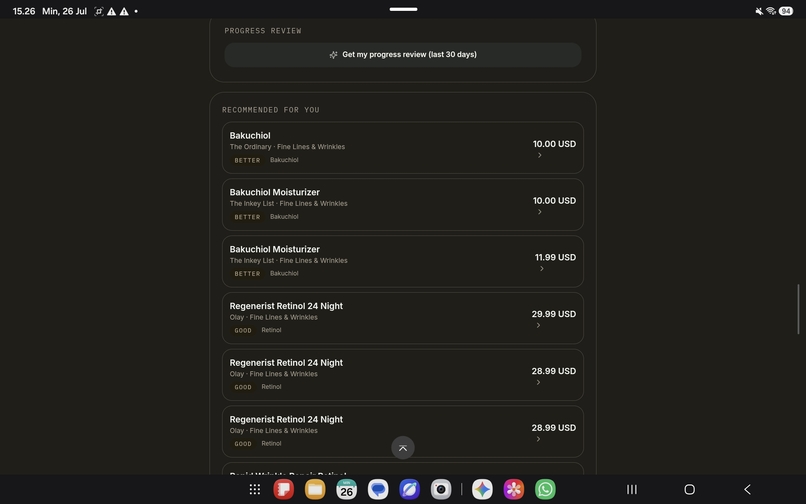Tap the sparkle icon in progress review button
Viewport: 806px width, 504px height.
(x=333, y=55)
